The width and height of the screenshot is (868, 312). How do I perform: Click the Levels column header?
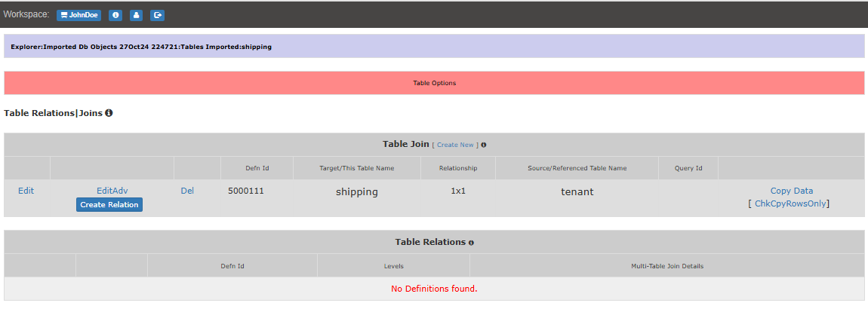(x=393, y=266)
